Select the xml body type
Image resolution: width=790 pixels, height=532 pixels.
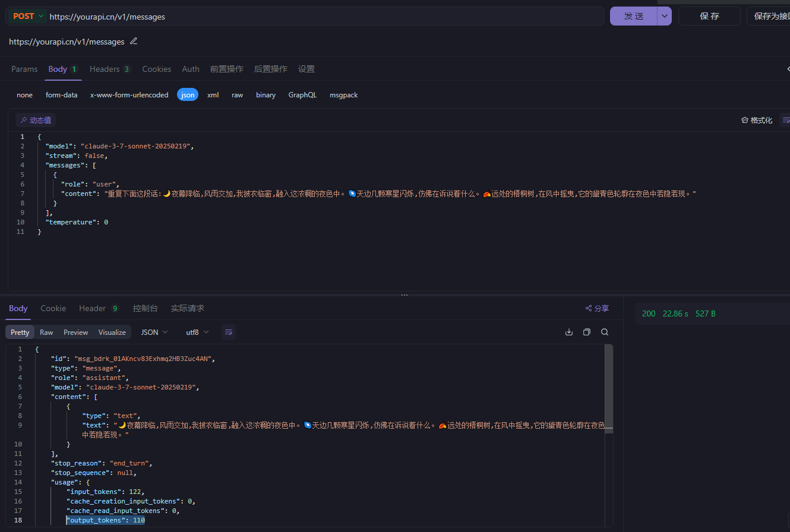[x=213, y=95]
